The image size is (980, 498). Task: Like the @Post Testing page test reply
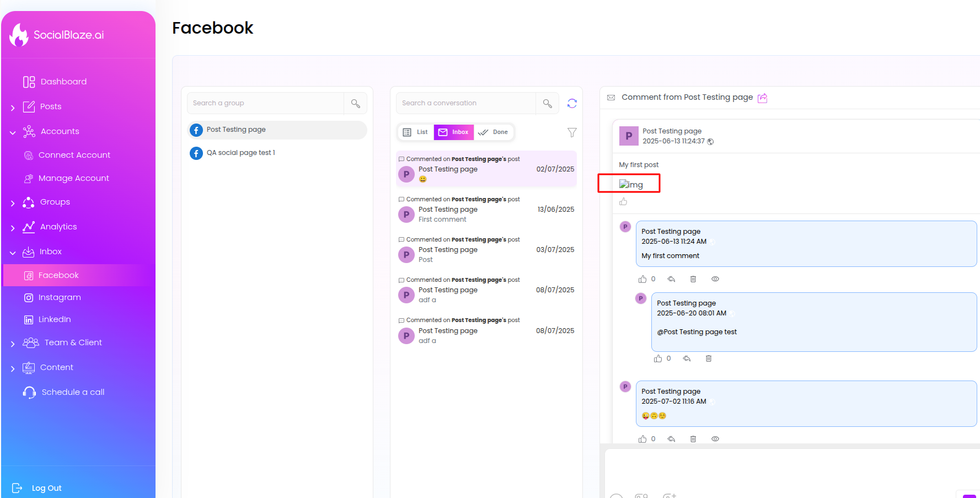coord(658,358)
